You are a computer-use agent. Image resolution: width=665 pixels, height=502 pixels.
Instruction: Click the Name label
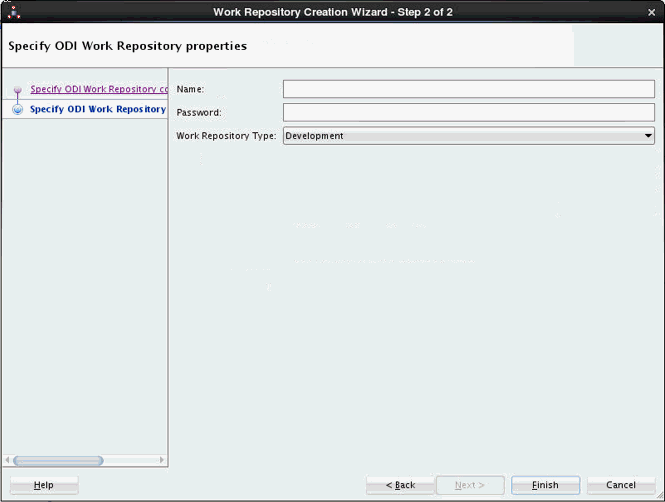click(190, 89)
